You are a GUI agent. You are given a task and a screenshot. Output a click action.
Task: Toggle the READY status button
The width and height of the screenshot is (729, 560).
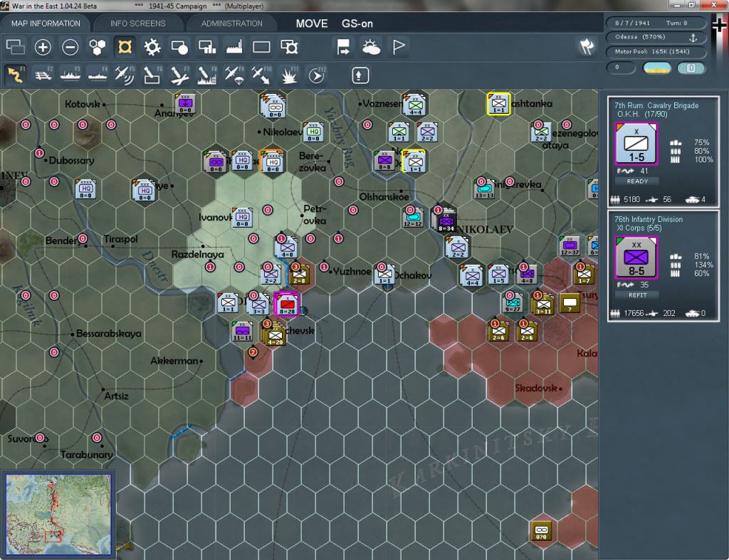(x=637, y=181)
